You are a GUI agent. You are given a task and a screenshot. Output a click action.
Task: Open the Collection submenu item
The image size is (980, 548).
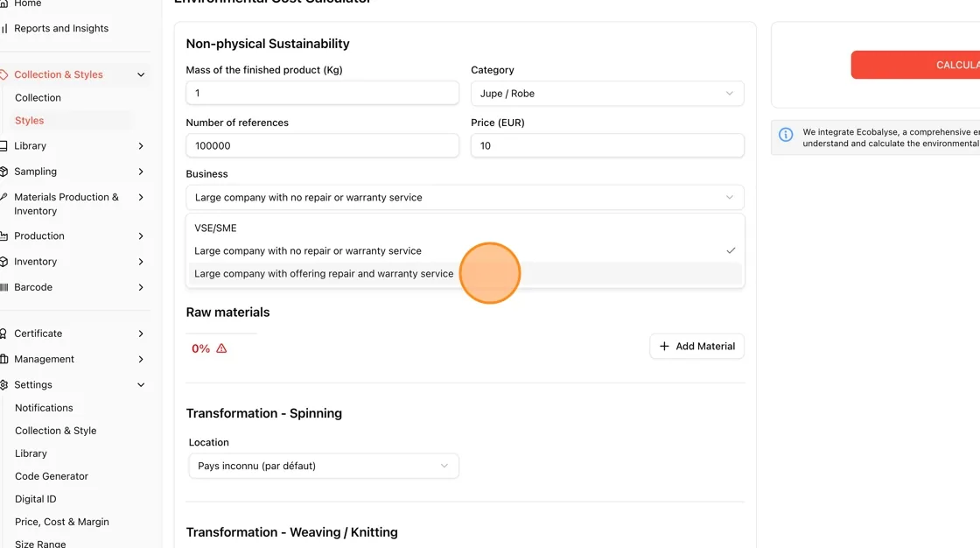(x=38, y=97)
